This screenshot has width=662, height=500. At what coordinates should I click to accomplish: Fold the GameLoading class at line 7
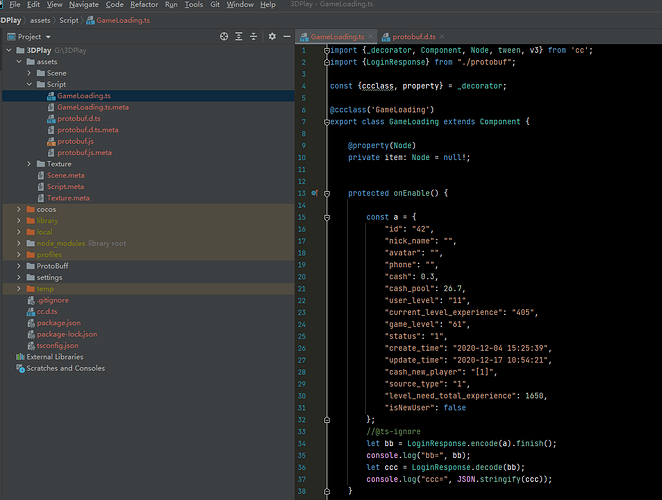point(327,121)
